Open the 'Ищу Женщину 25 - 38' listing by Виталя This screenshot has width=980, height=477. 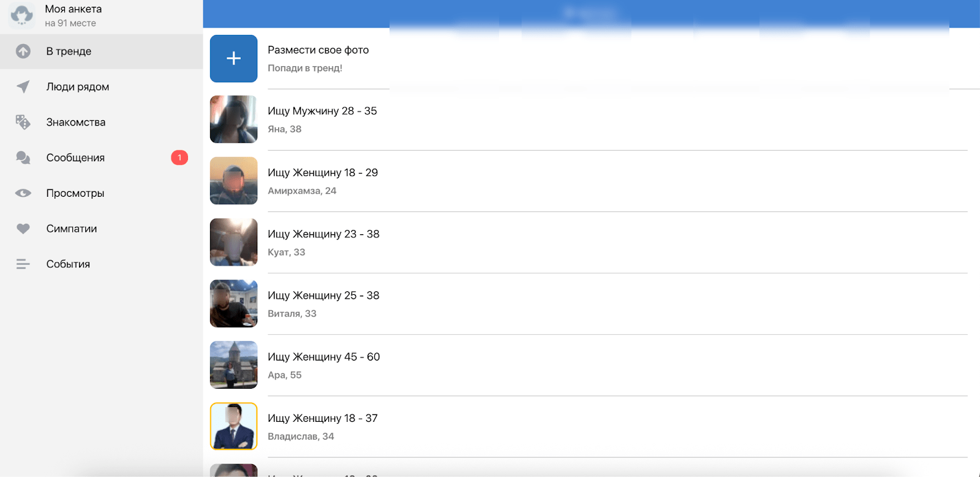323,296
